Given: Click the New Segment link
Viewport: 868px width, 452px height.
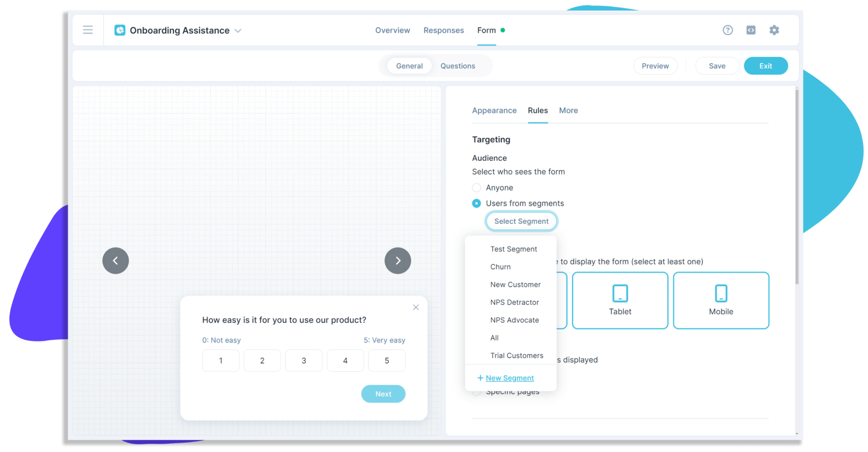Looking at the screenshot, I should tap(509, 378).
